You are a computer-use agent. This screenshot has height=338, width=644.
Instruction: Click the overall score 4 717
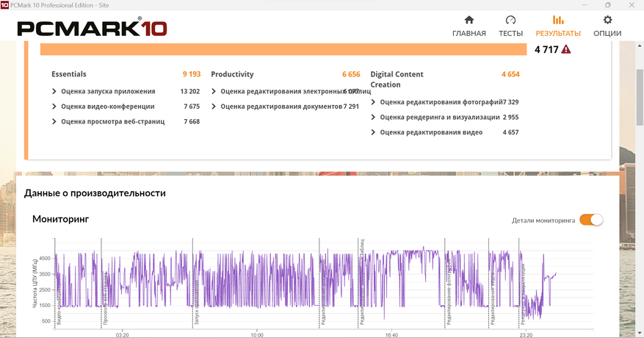(x=546, y=50)
